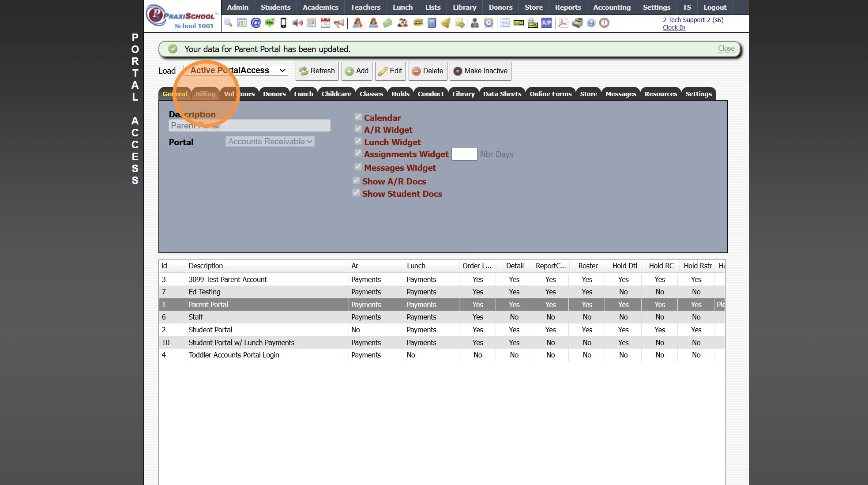Click the alarm clock toolbar icon

coord(488,23)
